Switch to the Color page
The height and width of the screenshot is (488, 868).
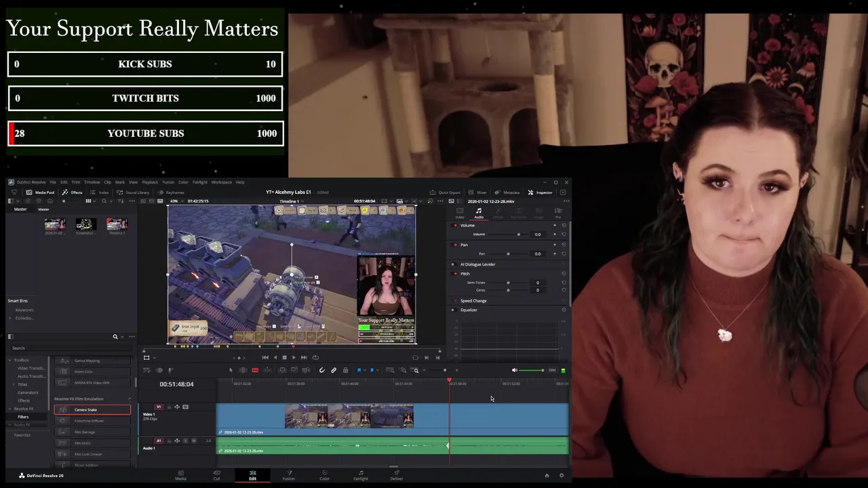325,474
